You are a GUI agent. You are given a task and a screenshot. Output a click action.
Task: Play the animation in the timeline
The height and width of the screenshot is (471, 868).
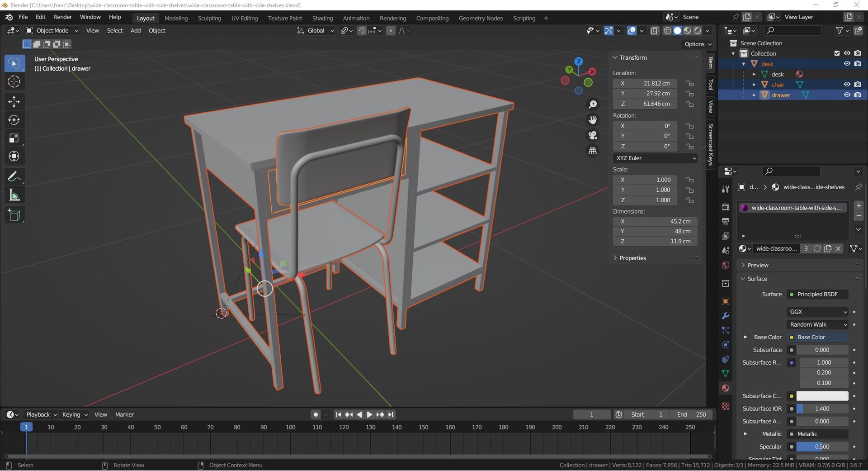pos(369,414)
